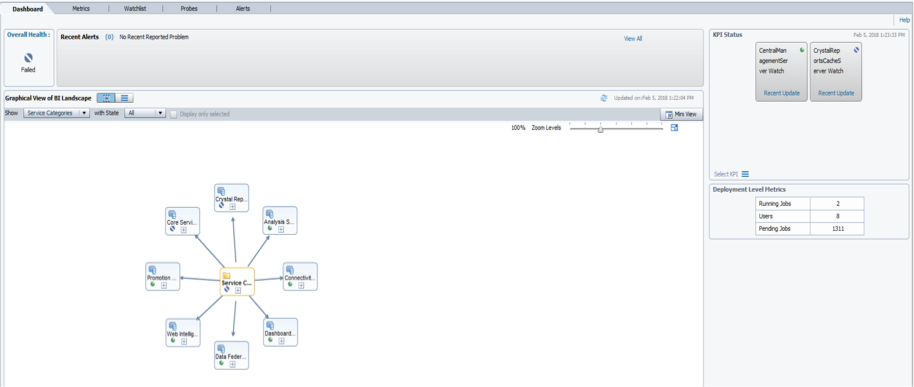The image size is (914, 387).
Task: Click the Analysis S... node server icon
Action: (269, 213)
